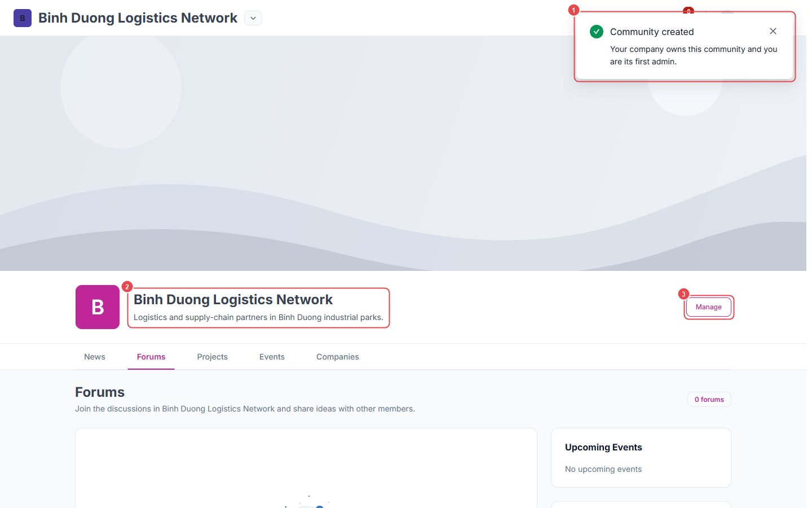Open the Events tab
The height and width of the screenshot is (508, 812).
click(272, 357)
